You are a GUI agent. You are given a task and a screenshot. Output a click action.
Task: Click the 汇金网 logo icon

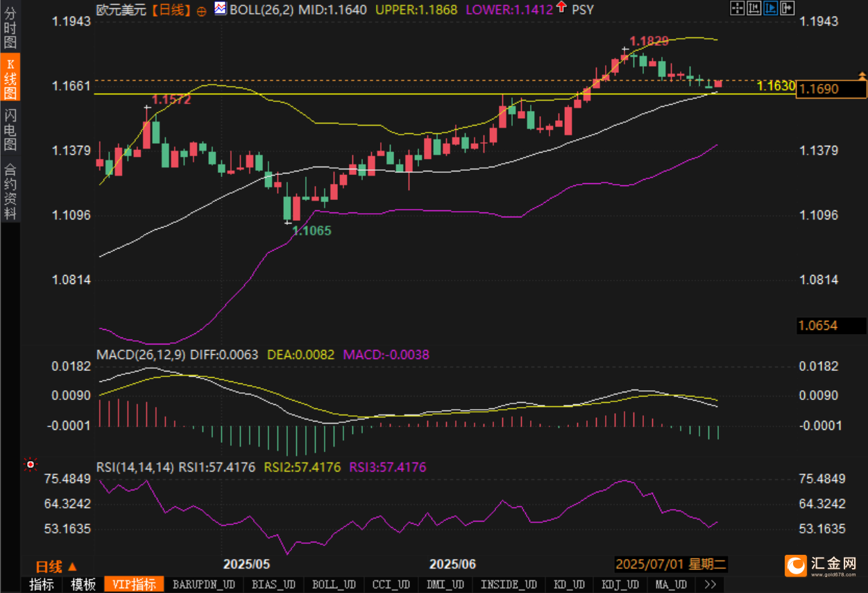(797, 565)
